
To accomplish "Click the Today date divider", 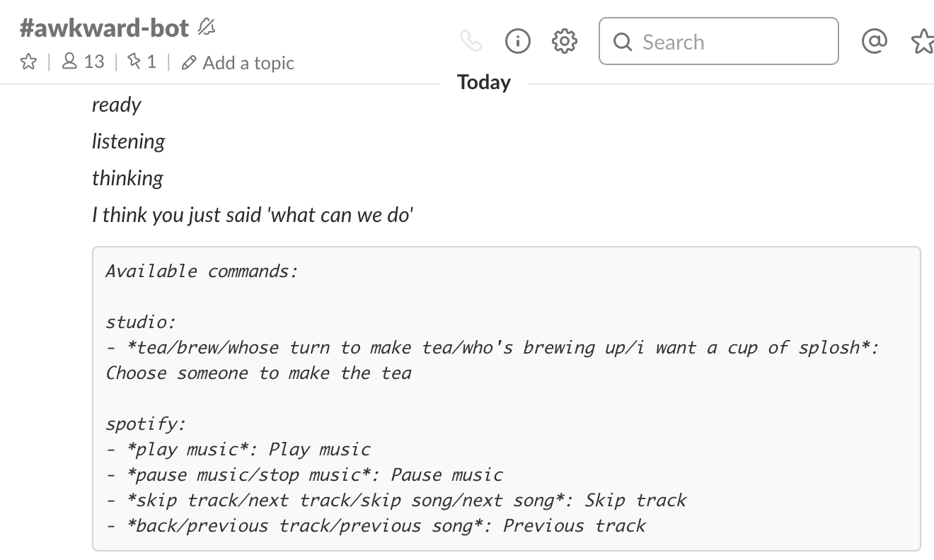I will [x=484, y=82].
